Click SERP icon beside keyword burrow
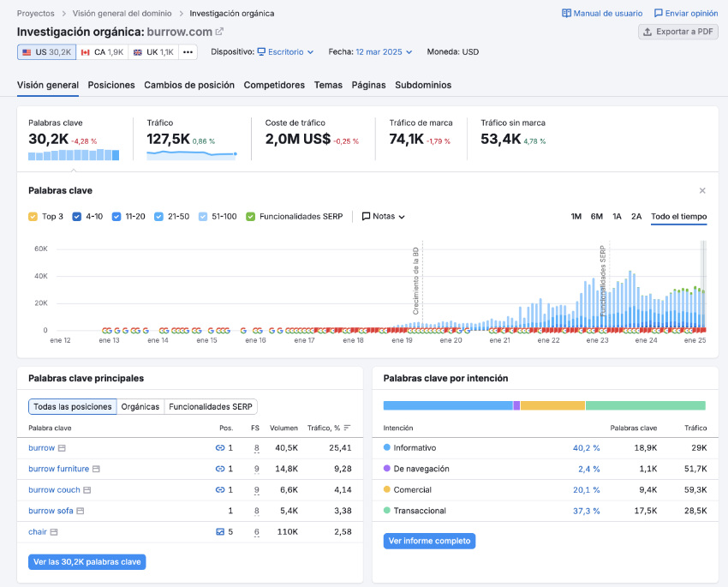728x587 pixels. tap(62, 448)
